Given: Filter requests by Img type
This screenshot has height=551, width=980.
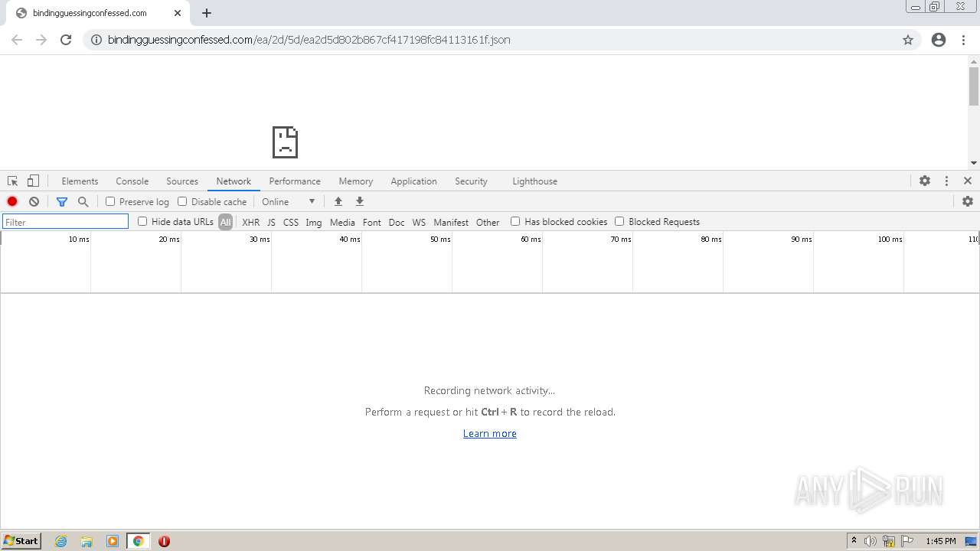Looking at the screenshot, I should (x=314, y=222).
